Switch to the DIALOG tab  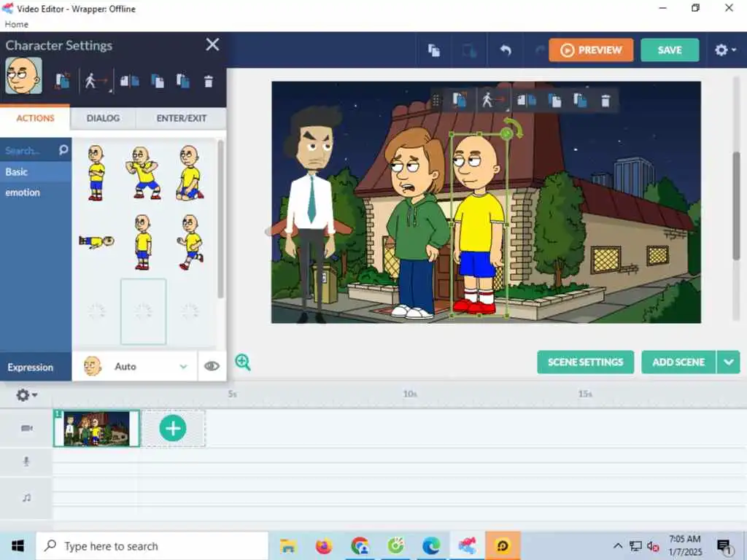point(103,118)
